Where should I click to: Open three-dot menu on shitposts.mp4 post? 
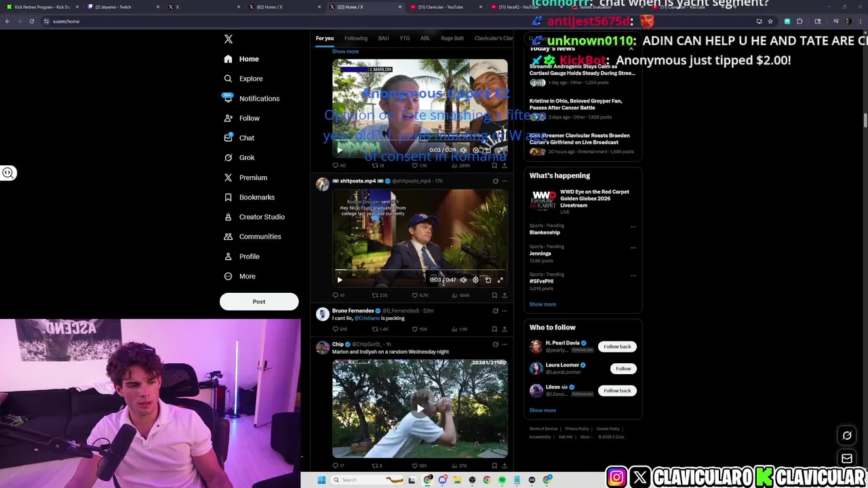pyautogui.click(x=505, y=181)
